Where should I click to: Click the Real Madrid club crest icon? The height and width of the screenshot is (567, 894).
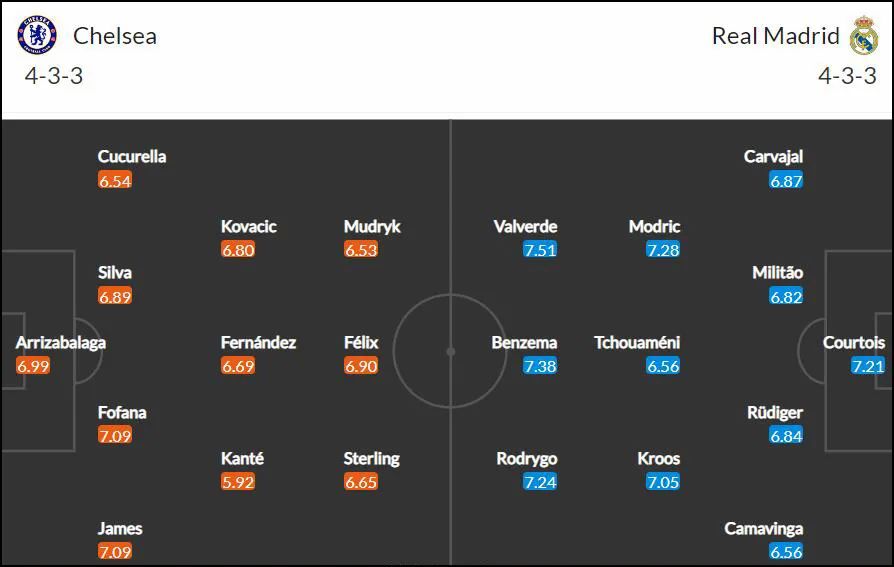864,35
